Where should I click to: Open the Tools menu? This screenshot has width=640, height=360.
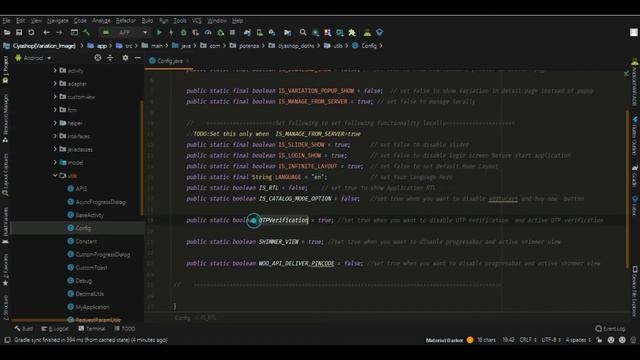coord(180,20)
